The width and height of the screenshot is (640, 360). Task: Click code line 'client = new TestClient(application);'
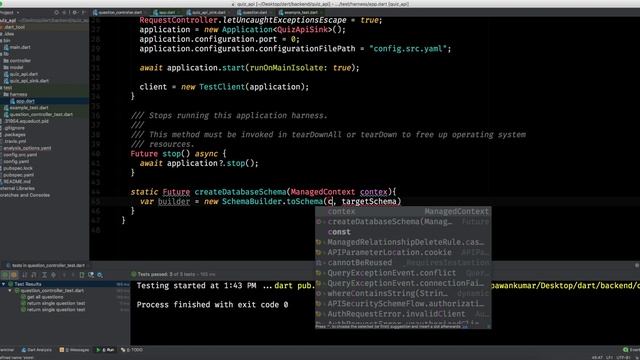(x=224, y=87)
